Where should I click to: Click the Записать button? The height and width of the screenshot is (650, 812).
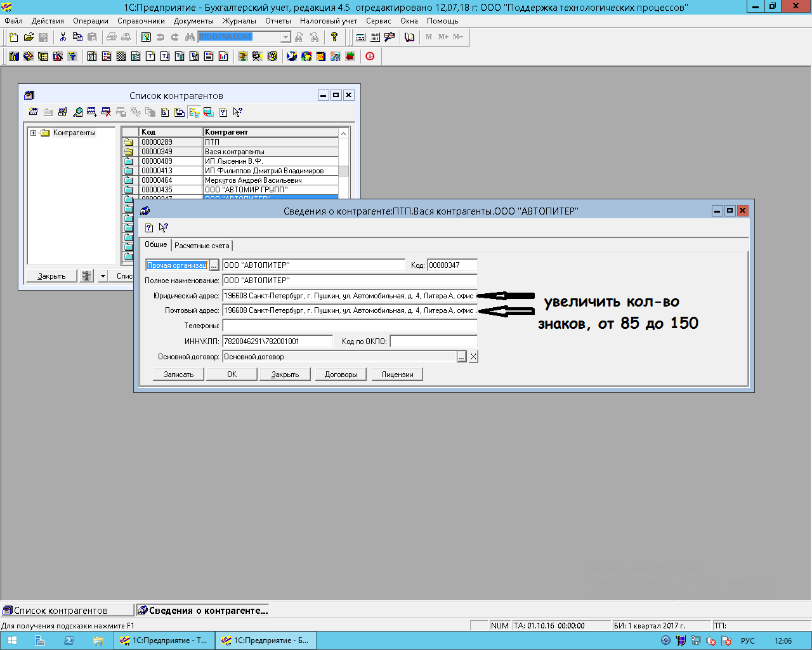coord(178,375)
